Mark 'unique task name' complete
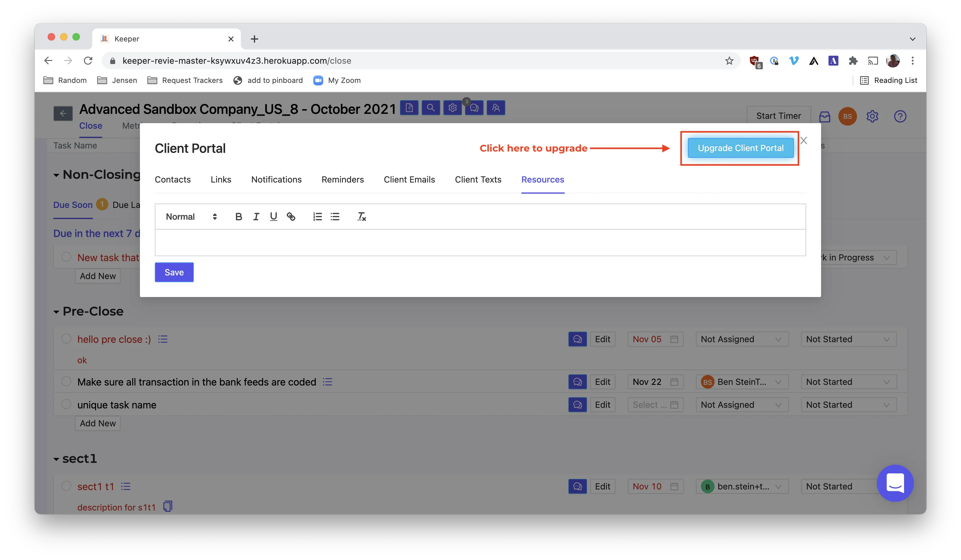961x560 pixels. coord(66,404)
